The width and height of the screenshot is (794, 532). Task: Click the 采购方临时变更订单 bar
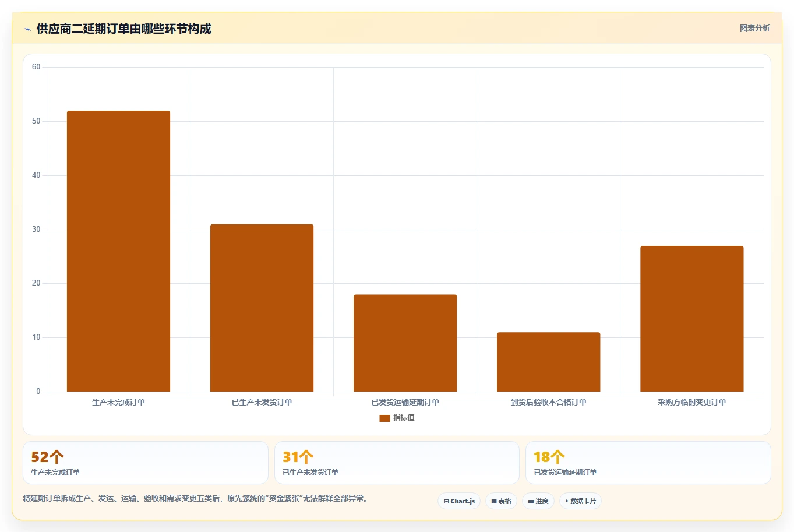point(691,319)
